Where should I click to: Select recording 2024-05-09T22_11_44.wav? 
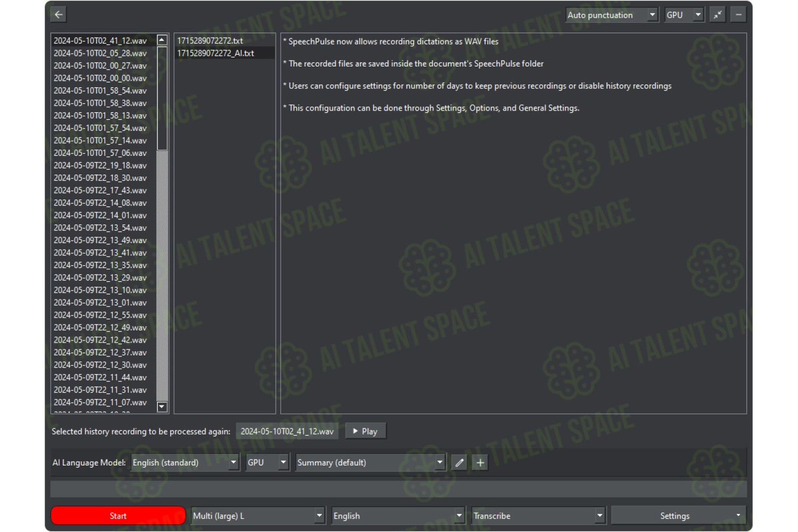click(104, 377)
